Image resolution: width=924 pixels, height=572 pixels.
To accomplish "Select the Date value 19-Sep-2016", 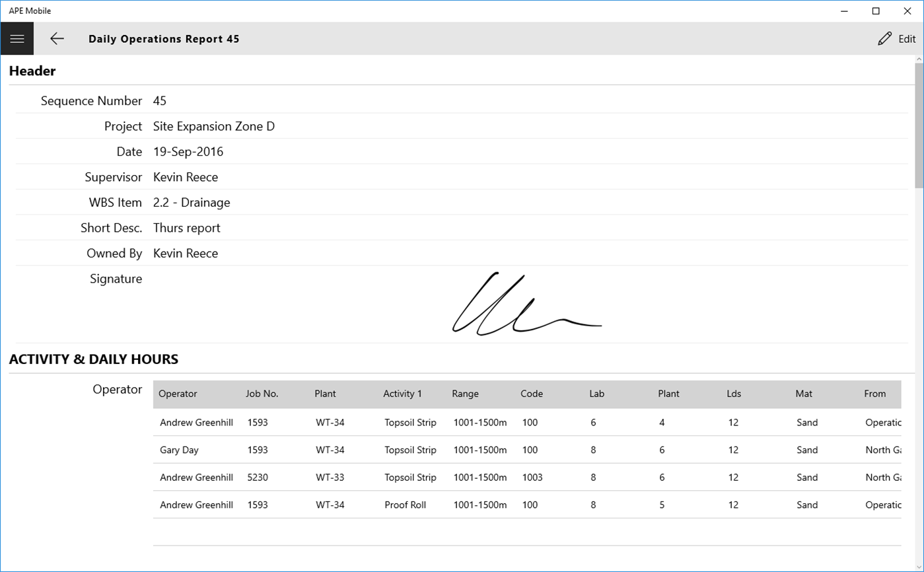I will pyautogui.click(x=188, y=151).
